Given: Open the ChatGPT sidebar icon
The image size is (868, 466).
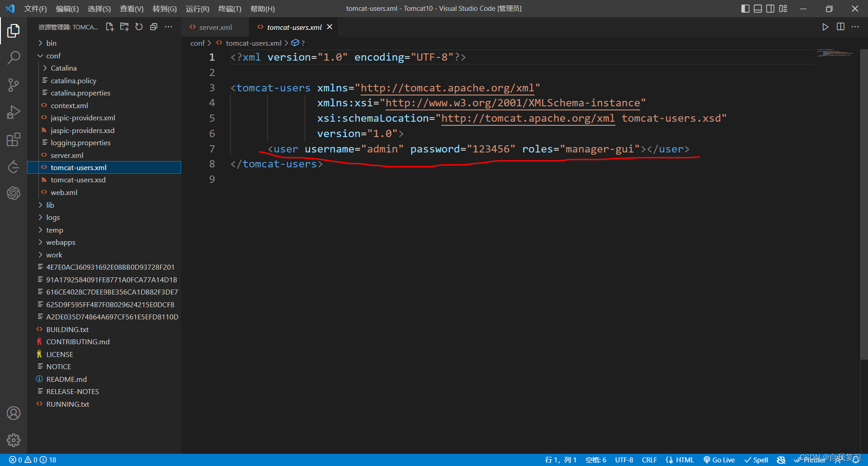Looking at the screenshot, I should [14, 193].
